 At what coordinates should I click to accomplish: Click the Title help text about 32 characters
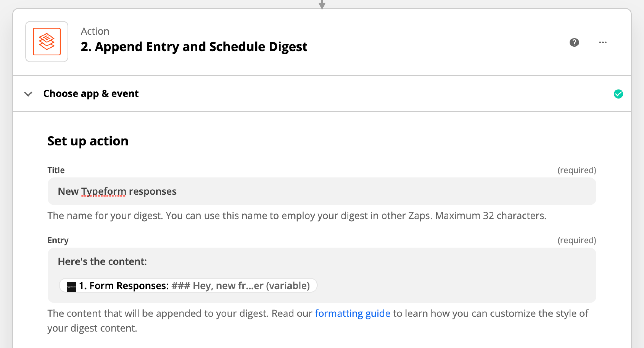click(297, 216)
